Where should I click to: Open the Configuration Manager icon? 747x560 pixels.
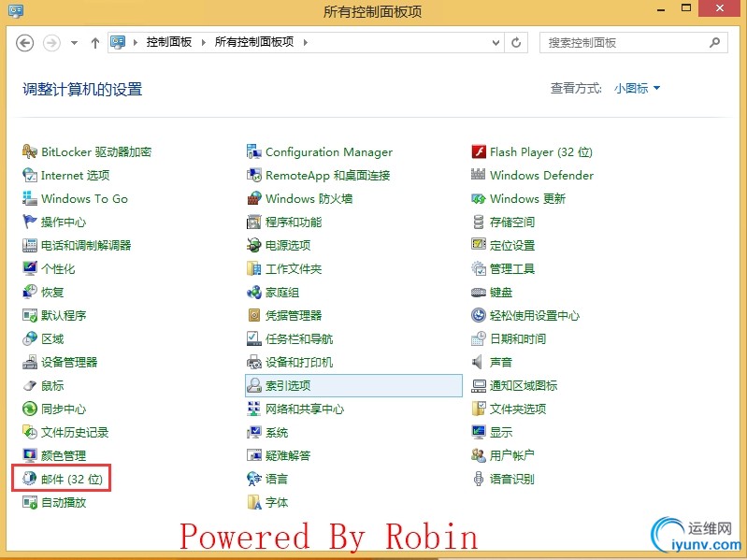coord(254,151)
